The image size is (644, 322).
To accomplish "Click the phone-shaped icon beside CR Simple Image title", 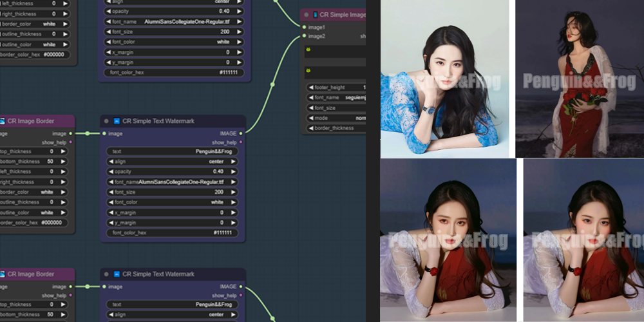I will point(316,15).
